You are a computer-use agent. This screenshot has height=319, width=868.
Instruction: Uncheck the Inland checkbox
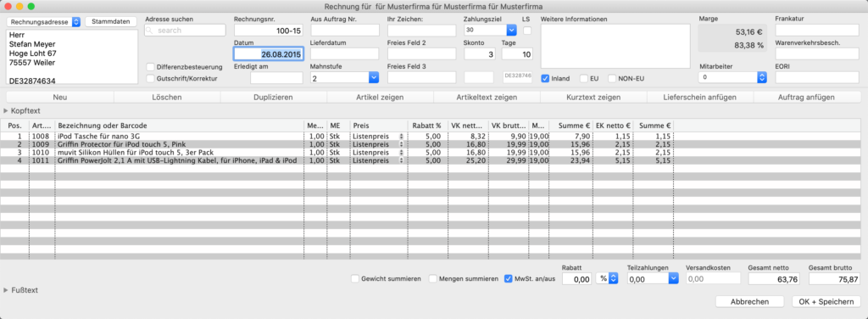545,79
